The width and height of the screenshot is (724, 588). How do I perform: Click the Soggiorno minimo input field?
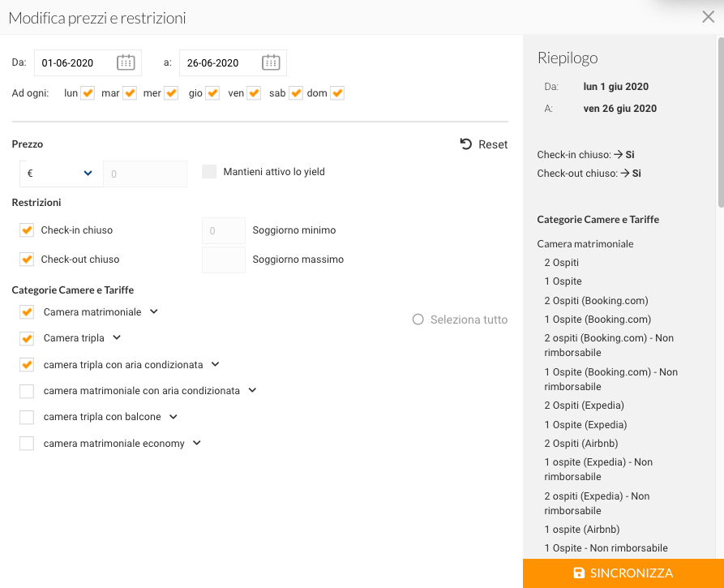(224, 230)
